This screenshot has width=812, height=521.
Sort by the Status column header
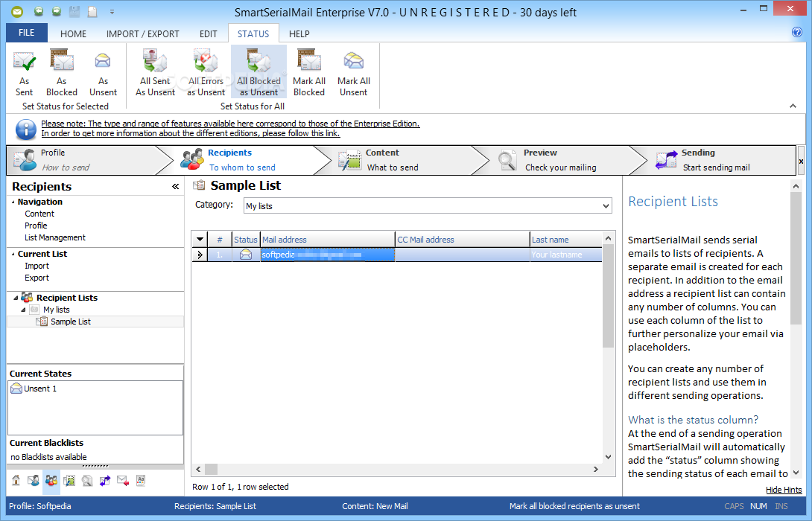tap(246, 240)
